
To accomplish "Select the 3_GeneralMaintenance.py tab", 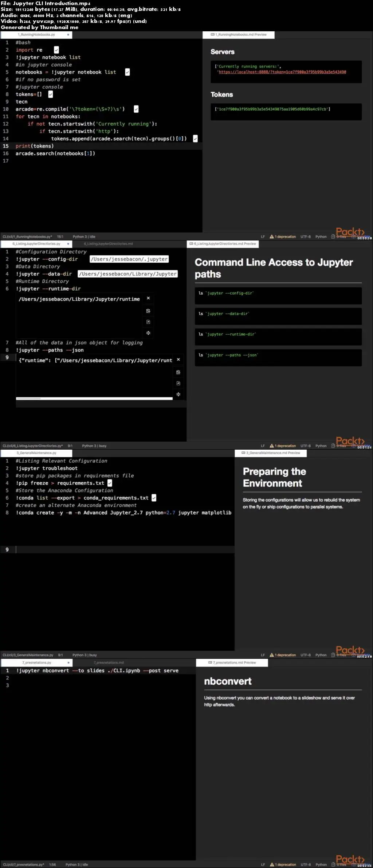I will click(36, 453).
